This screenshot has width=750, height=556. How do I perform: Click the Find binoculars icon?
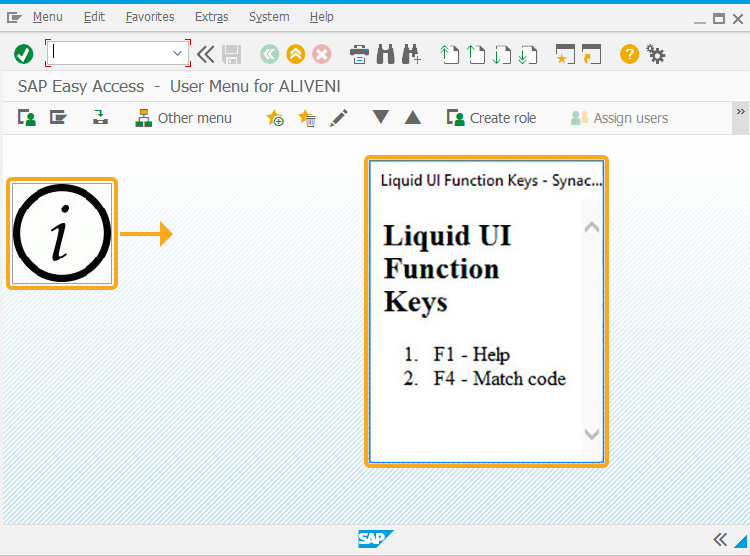click(x=386, y=54)
